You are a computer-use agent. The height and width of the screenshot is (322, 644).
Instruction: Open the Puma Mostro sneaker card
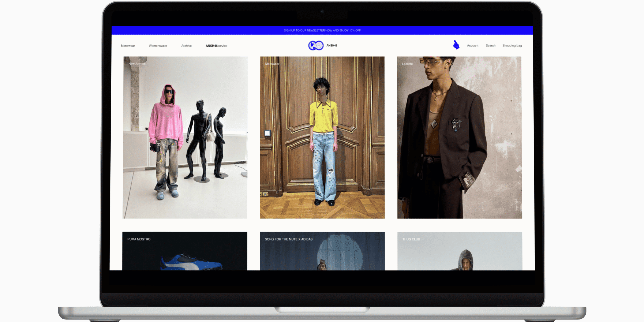185,251
